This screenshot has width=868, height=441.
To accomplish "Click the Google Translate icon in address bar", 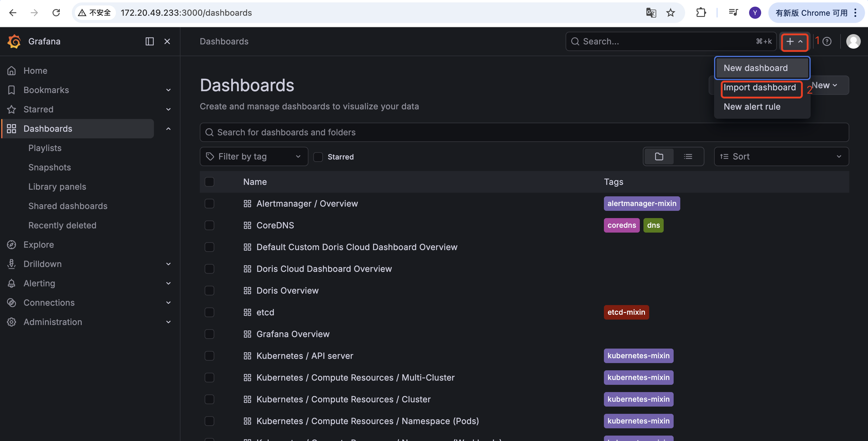I will (651, 13).
